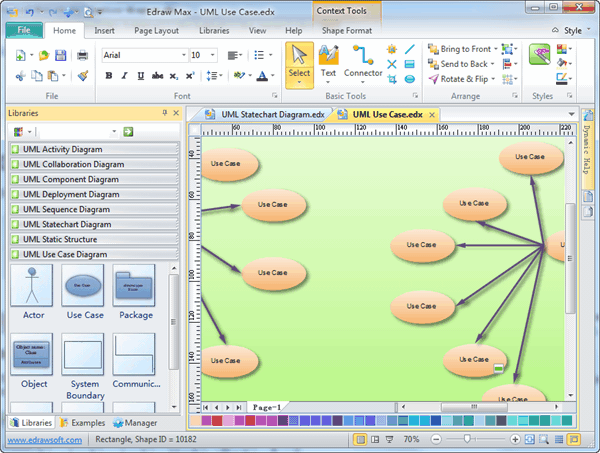The image size is (600, 453).
Task: Click the zoom in plus button
Action: tap(515, 439)
